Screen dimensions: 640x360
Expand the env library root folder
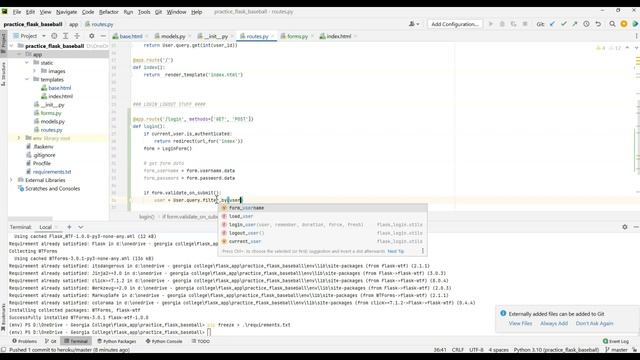[19, 138]
